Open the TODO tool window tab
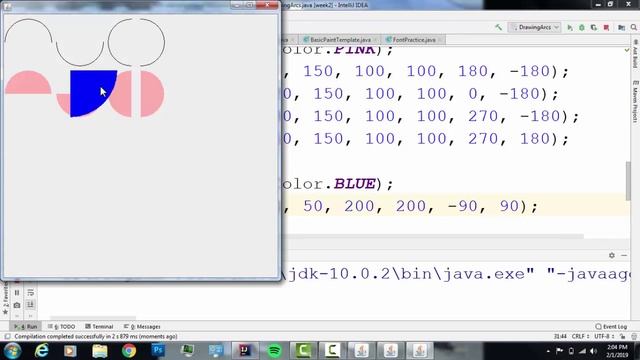Viewport: 640px width, 360px height. (x=62, y=327)
